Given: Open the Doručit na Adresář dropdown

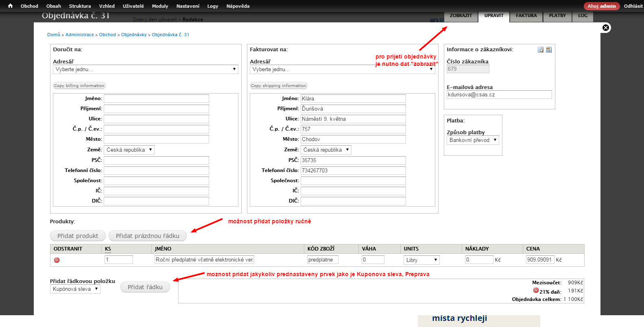Looking at the screenshot, I should coord(146,70).
